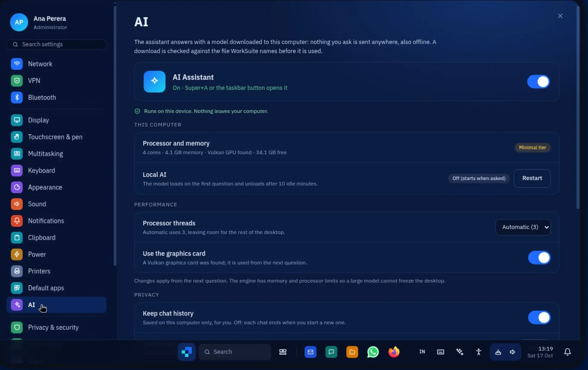Open the Privacy & security icon
588x370 pixels.
[x=17, y=327]
